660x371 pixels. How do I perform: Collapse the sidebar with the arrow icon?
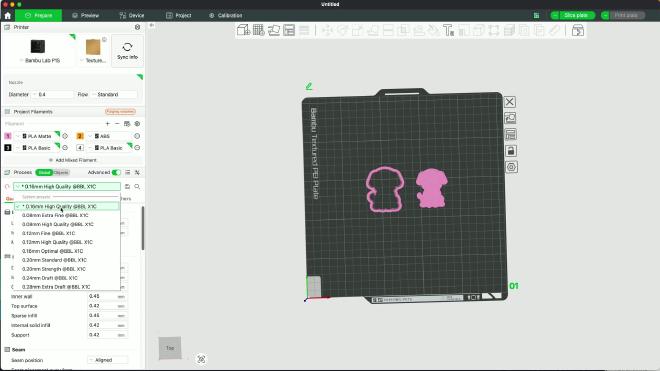(x=152, y=26)
